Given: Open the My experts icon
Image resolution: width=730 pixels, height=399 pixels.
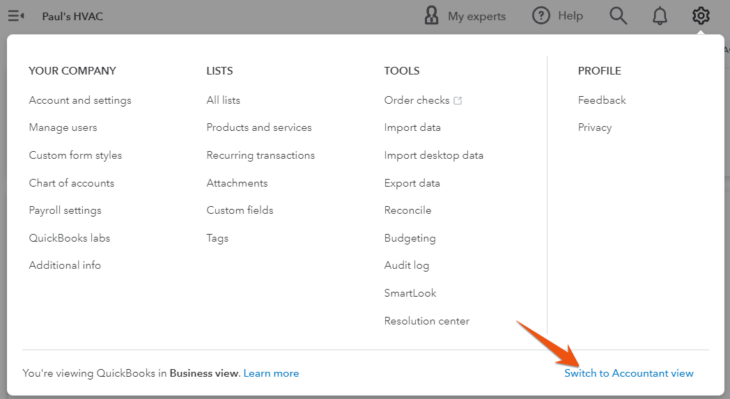Looking at the screenshot, I should tap(432, 16).
